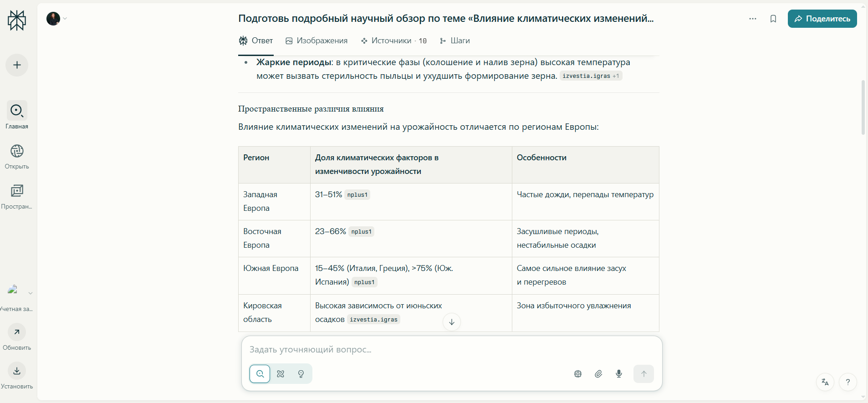Choose model via chip icon

click(x=578, y=374)
